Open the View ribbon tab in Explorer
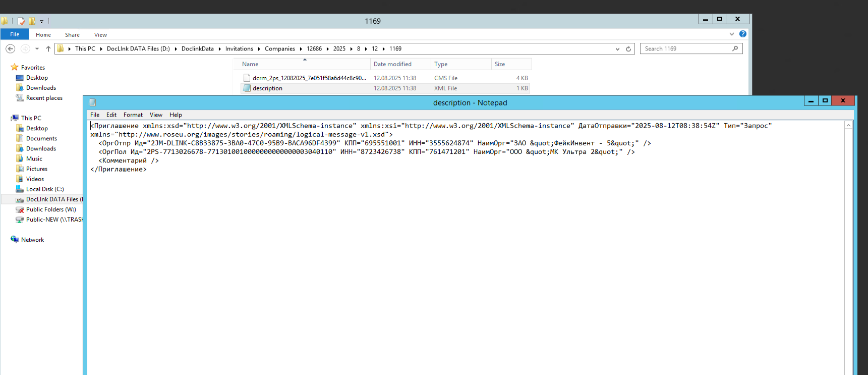Viewport: 868px width, 375px height. coord(100,35)
